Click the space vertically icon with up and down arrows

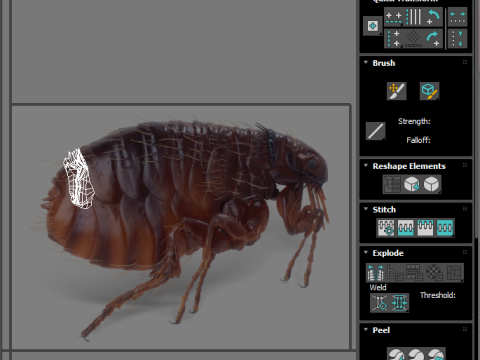click(457, 38)
